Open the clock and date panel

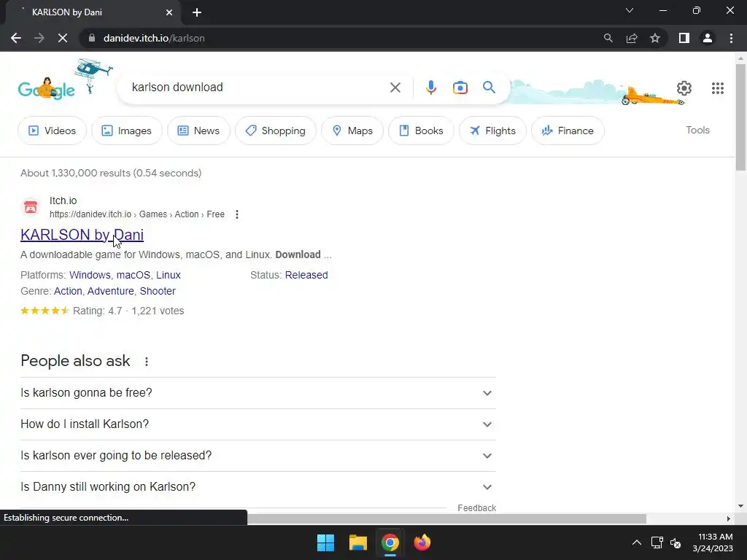(x=713, y=542)
